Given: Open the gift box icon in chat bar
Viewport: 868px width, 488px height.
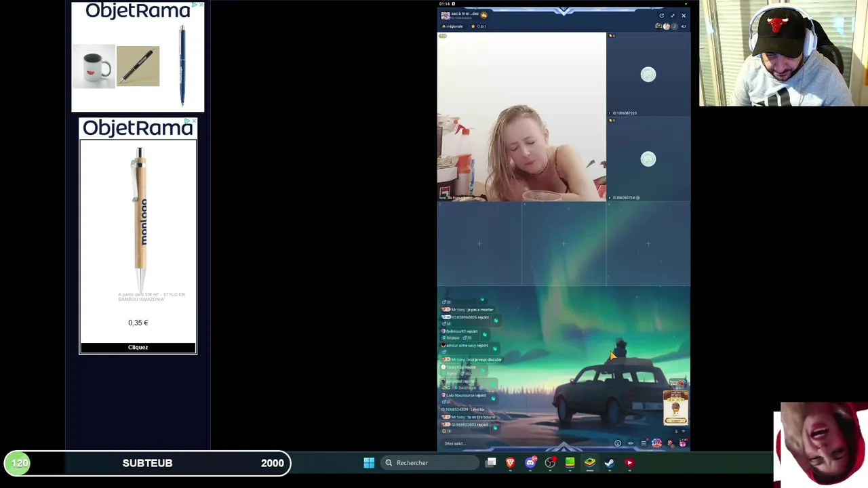Looking at the screenshot, I should pos(683,443).
